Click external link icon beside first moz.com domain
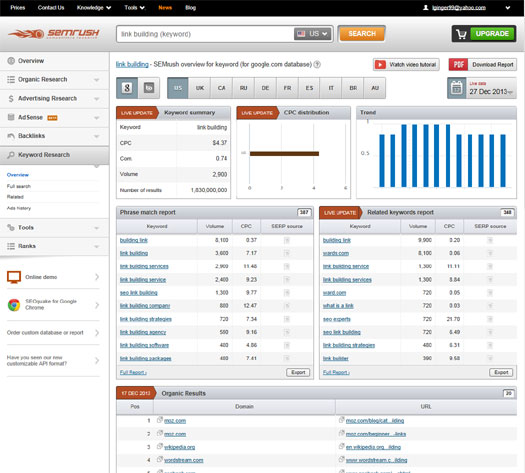Image resolution: width=525 pixels, height=473 pixels. [x=160, y=420]
